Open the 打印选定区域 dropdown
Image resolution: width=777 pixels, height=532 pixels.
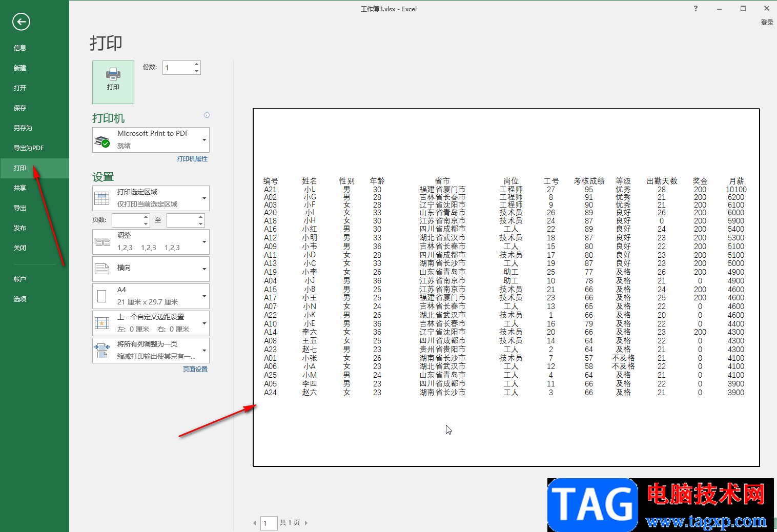point(204,198)
